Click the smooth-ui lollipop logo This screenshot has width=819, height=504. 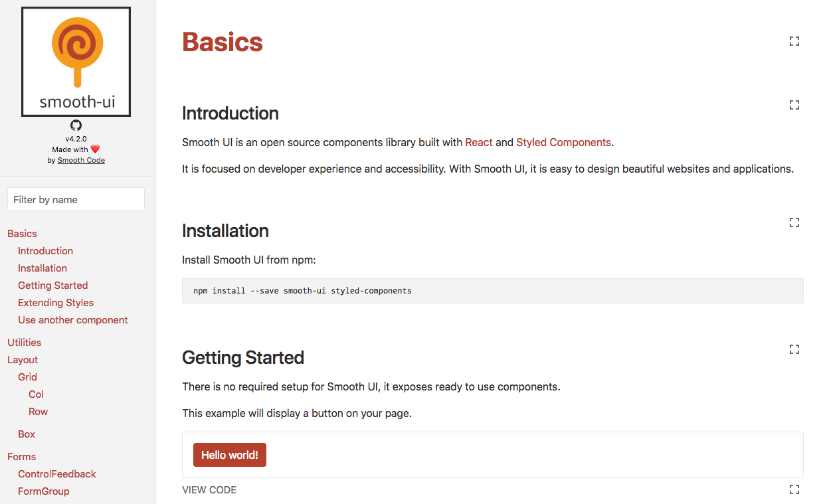76,62
